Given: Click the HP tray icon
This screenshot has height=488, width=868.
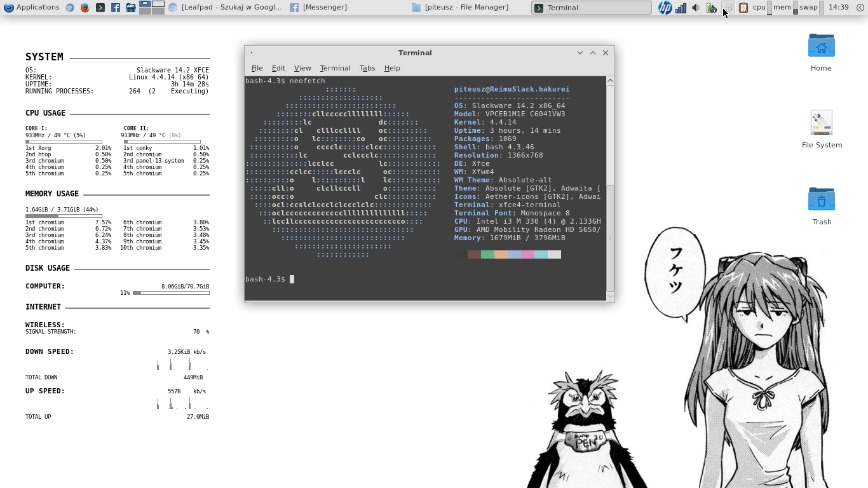Looking at the screenshot, I should coord(665,8).
